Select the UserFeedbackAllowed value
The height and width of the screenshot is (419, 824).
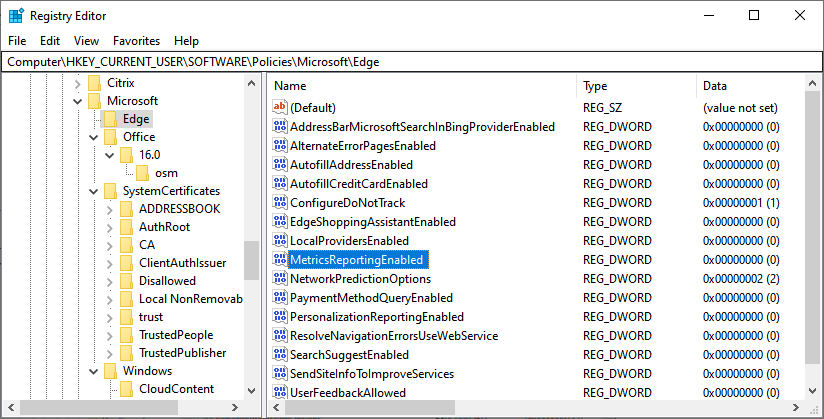tap(347, 393)
